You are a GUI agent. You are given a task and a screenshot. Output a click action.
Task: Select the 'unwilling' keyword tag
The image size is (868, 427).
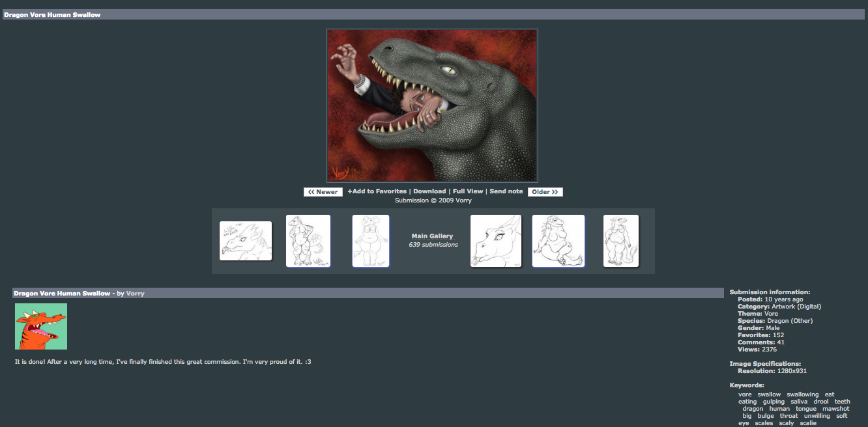click(817, 416)
